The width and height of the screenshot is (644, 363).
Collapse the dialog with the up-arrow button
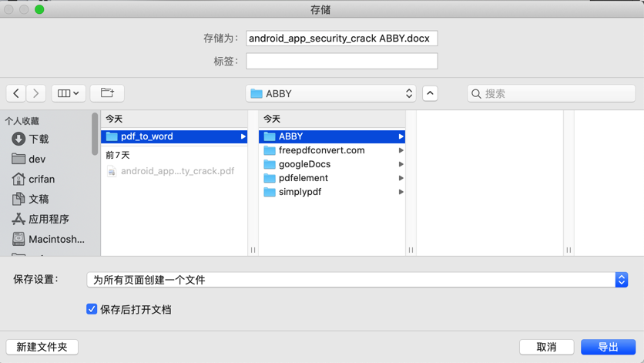pyautogui.click(x=430, y=93)
